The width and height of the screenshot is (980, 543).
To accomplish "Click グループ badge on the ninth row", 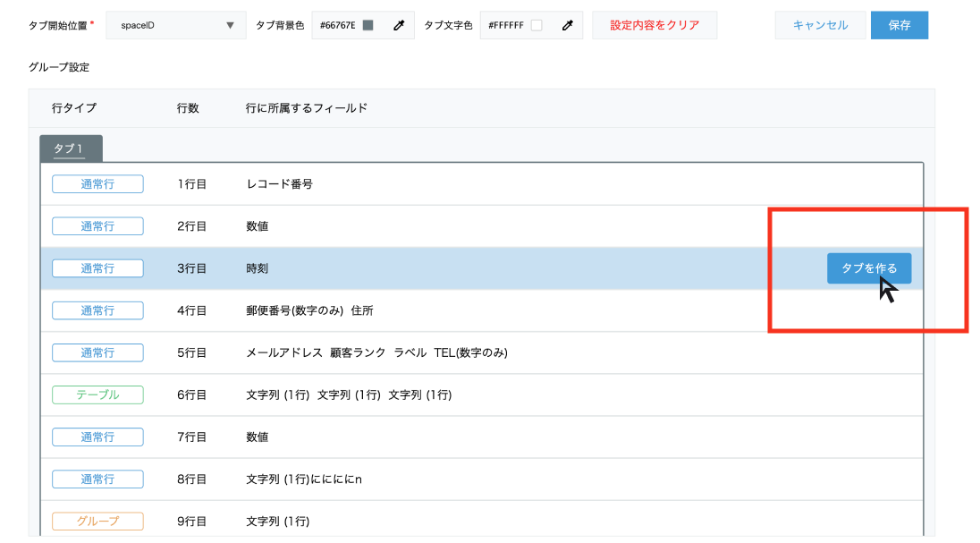I will tap(97, 521).
